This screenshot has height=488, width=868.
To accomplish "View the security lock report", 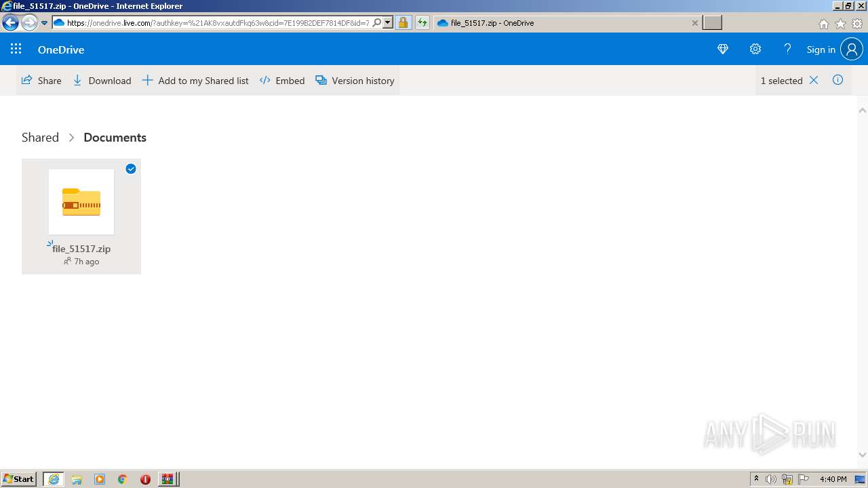I will [x=403, y=23].
